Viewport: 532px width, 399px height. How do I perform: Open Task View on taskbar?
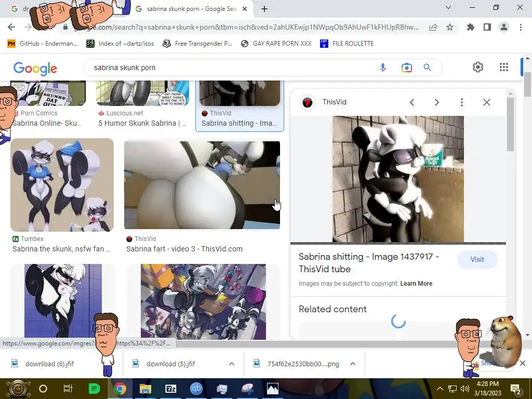coord(68,389)
